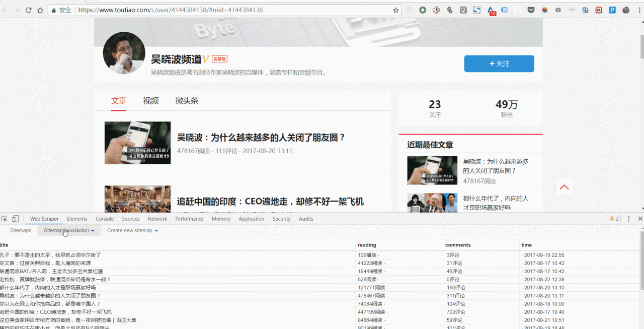Image resolution: width=644 pixels, height=329 pixels.
Task: Click the red double-arrow extension icon
Action: (x=599, y=10)
